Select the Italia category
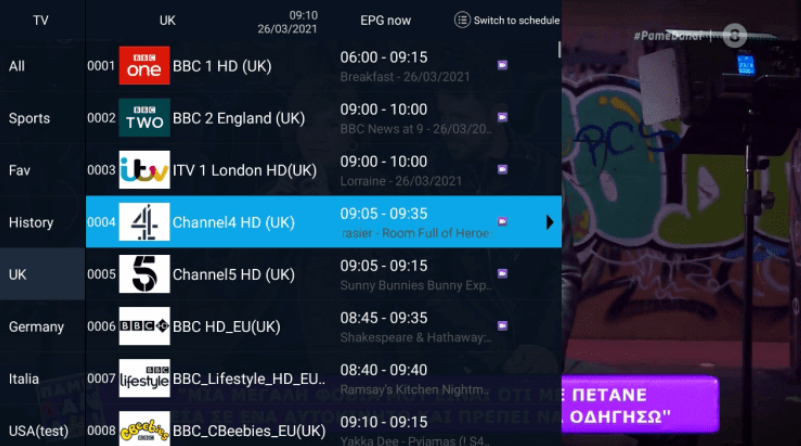801x446 pixels. coord(23,379)
